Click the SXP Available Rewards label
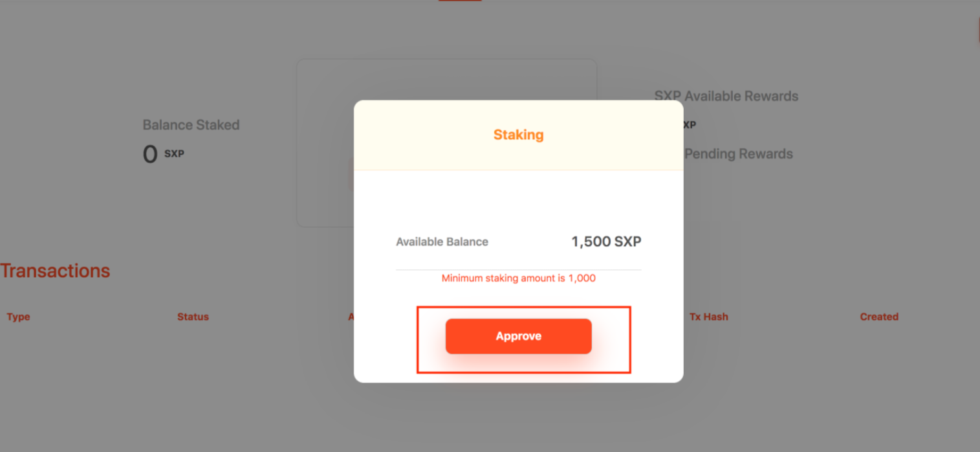 click(726, 96)
